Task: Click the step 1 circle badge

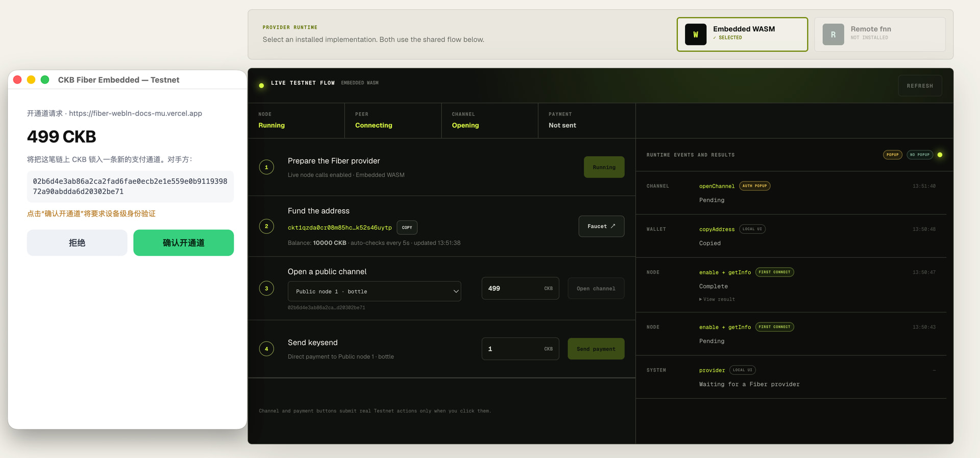Action: [x=266, y=167]
